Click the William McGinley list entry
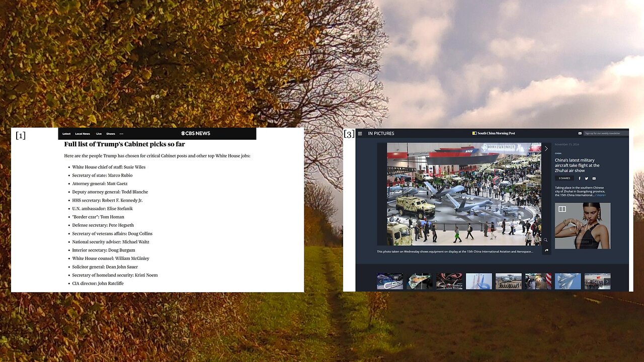This screenshot has height=362, width=644. click(111, 258)
